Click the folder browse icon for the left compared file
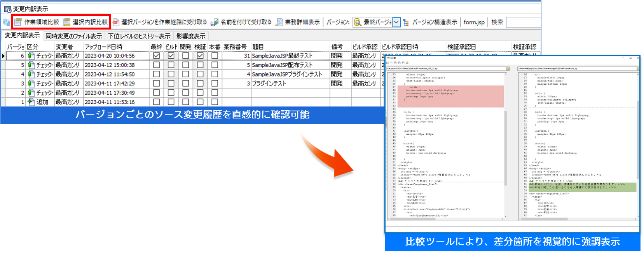The image size is (644, 254). [x=507, y=69]
